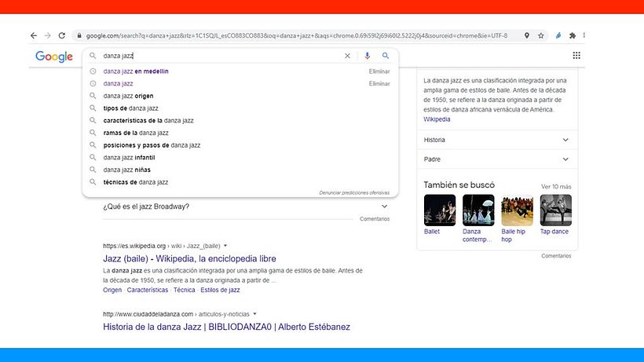
Task: Open the Wikipedia link in the knowledge panel
Action: [437, 119]
